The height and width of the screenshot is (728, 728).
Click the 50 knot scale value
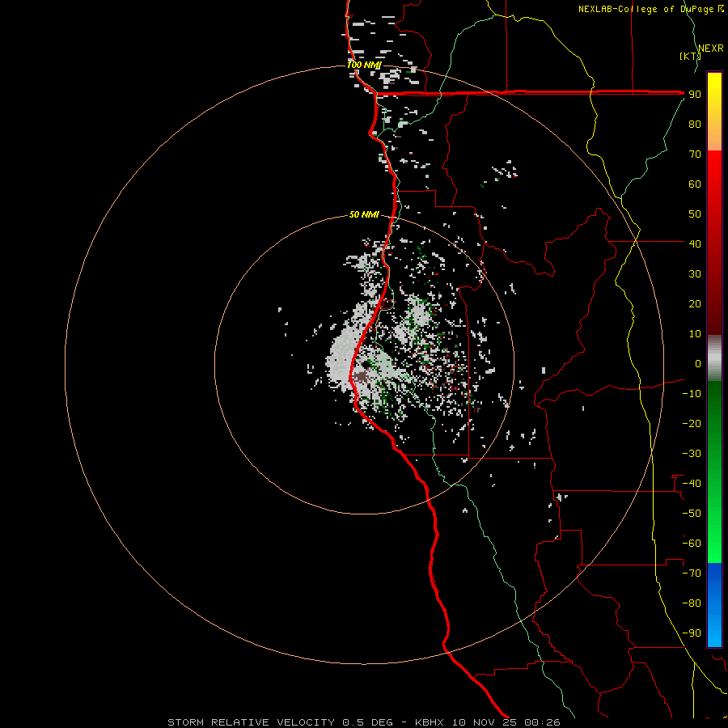click(695, 214)
